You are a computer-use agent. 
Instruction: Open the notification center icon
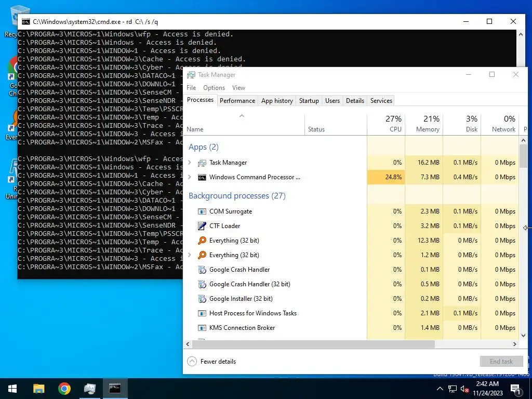(515, 390)
